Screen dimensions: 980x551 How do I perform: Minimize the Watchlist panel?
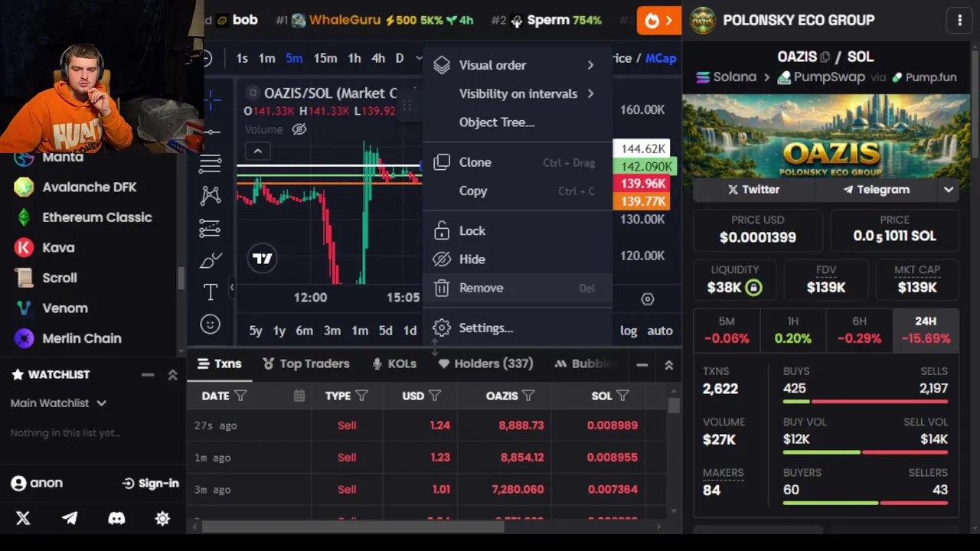(148, 374)
